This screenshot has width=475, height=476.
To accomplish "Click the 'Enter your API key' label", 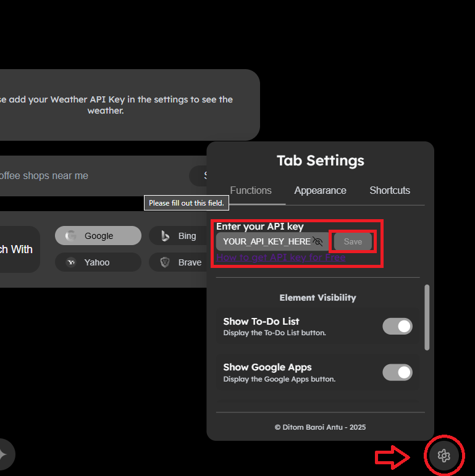I will coord(260,227).
